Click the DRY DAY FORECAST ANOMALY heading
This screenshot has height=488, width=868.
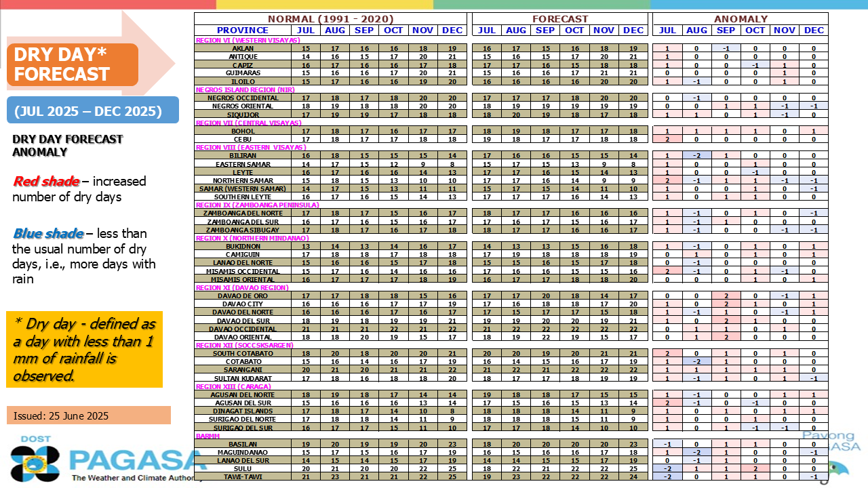pyautogui.click(x=68, y=146)
